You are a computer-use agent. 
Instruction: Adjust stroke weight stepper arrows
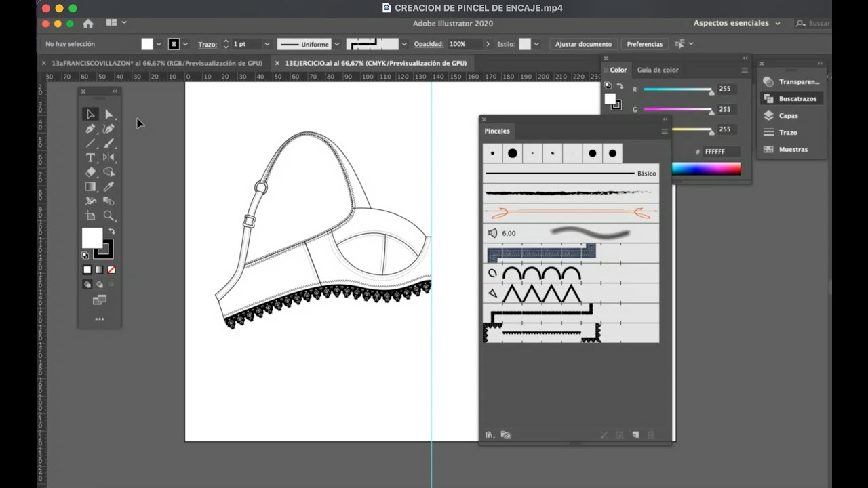[226, 44]
